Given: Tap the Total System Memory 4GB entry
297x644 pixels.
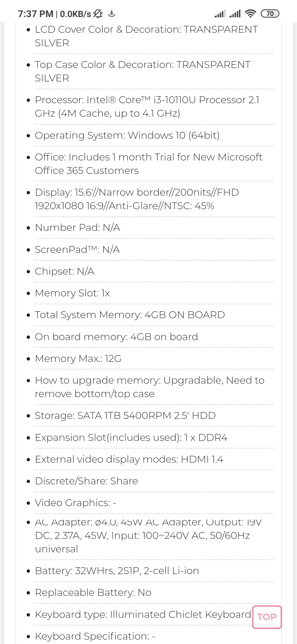Looking at the screenshot, I should 130,315.
